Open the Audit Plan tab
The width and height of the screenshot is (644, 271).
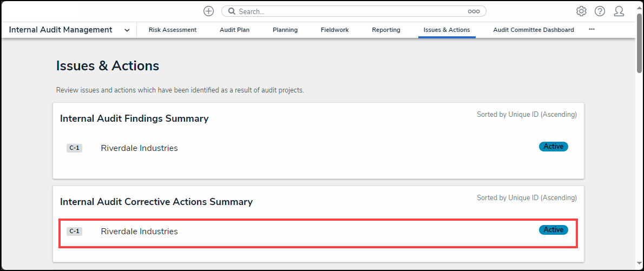(x=234, y=30)
